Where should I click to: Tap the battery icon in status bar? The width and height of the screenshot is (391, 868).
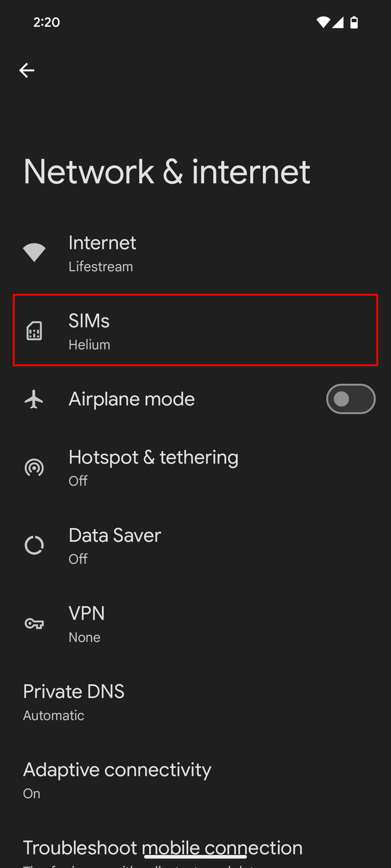354,22
